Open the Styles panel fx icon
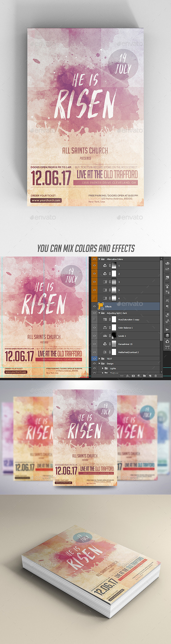Screen dimensions: 171x644 coord(167,277)
